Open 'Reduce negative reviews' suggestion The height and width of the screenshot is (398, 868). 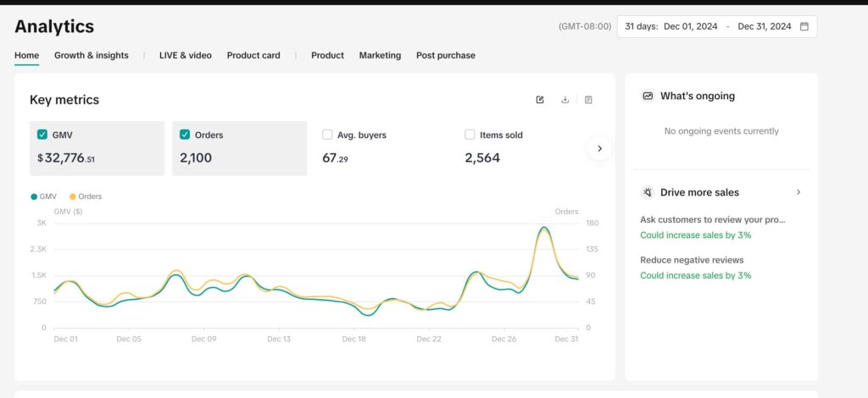coord(692,260)
